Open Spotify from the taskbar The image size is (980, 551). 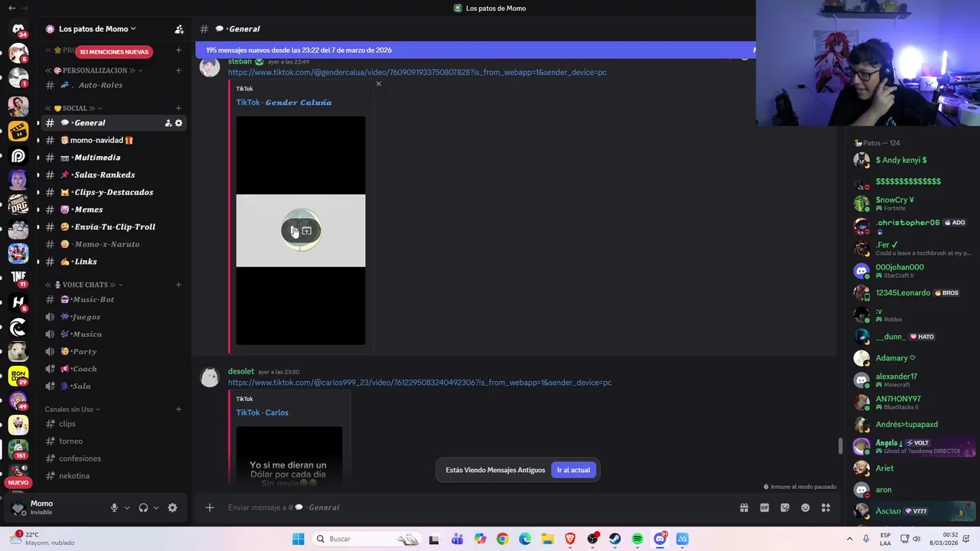point(638,540)
